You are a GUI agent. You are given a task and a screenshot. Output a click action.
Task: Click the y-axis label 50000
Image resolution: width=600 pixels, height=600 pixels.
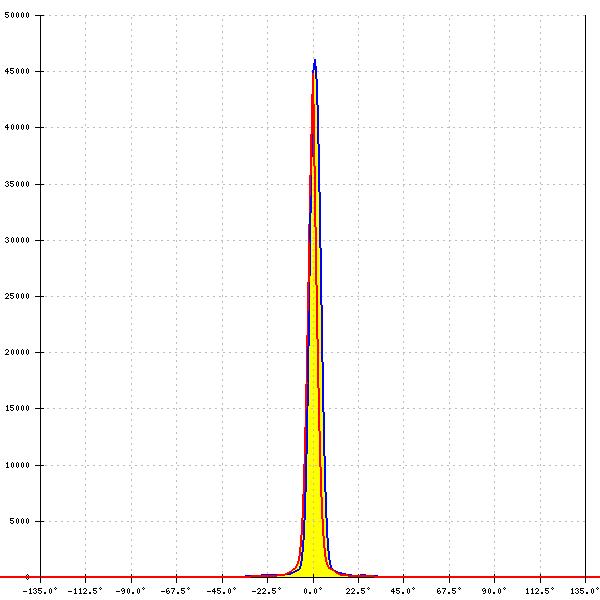(17, 15)
